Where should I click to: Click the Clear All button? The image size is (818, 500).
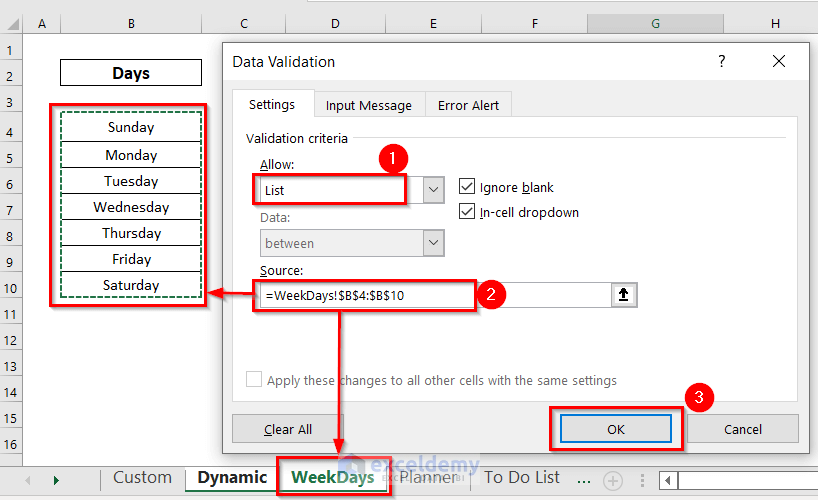click(287, 429)
